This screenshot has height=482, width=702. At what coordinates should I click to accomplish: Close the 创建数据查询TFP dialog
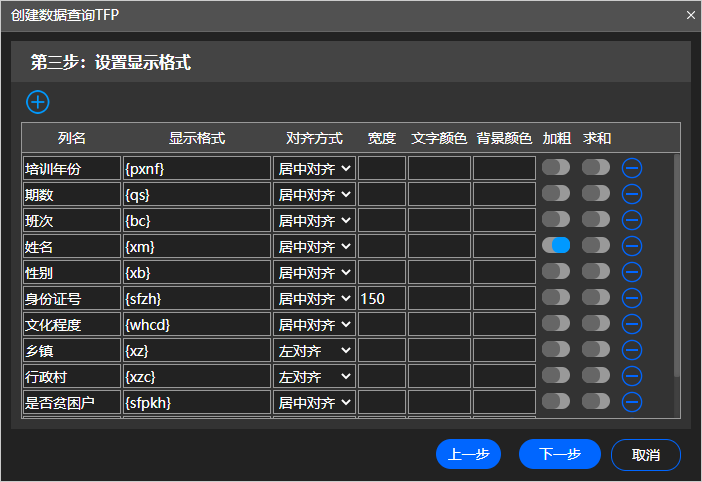pos(691,15)
